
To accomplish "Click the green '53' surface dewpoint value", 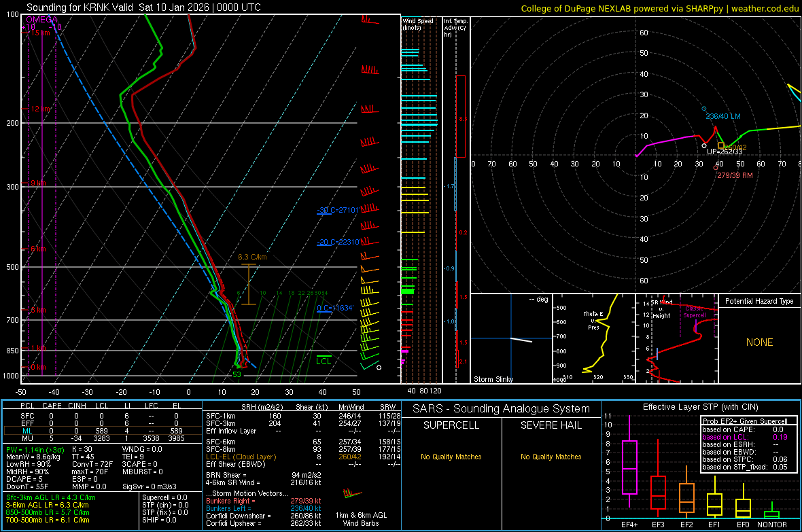I will tap(237, 374).
